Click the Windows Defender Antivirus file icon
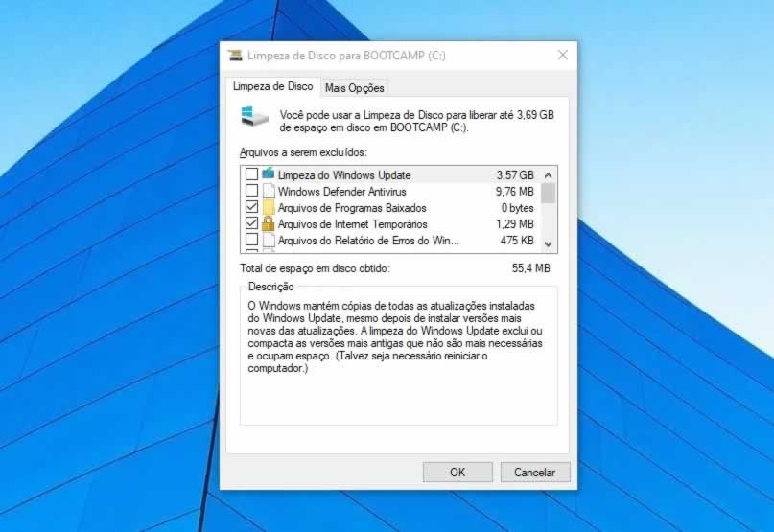Screen dimensions: 774x532 (x=268, y=191)
